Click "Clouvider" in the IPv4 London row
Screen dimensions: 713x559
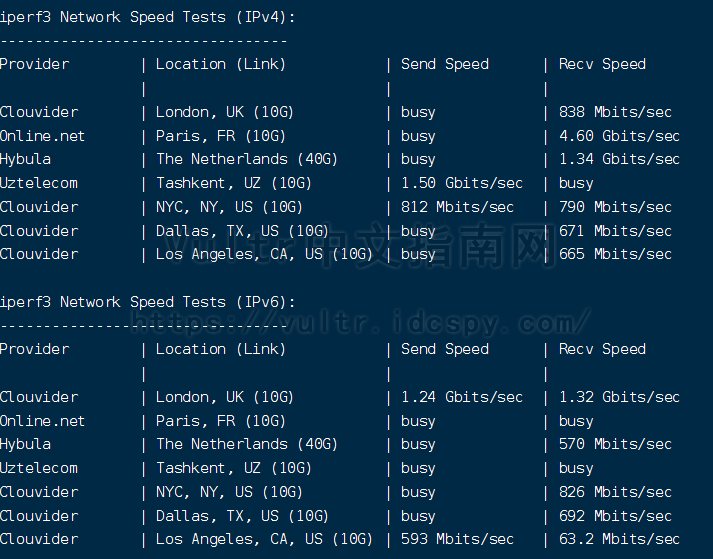click(39, 112)
